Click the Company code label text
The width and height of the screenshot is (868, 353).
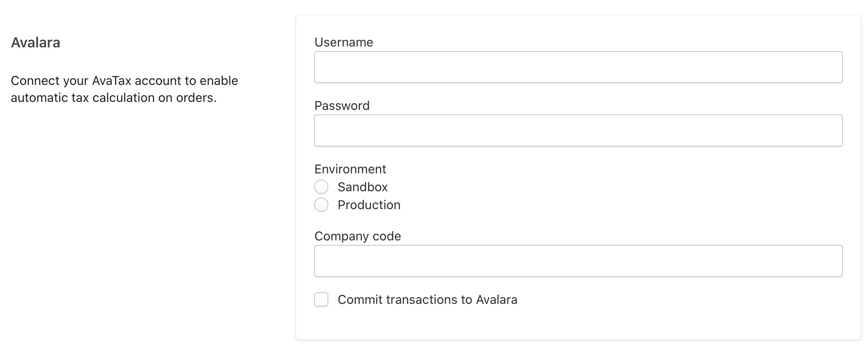coord(357,236)
